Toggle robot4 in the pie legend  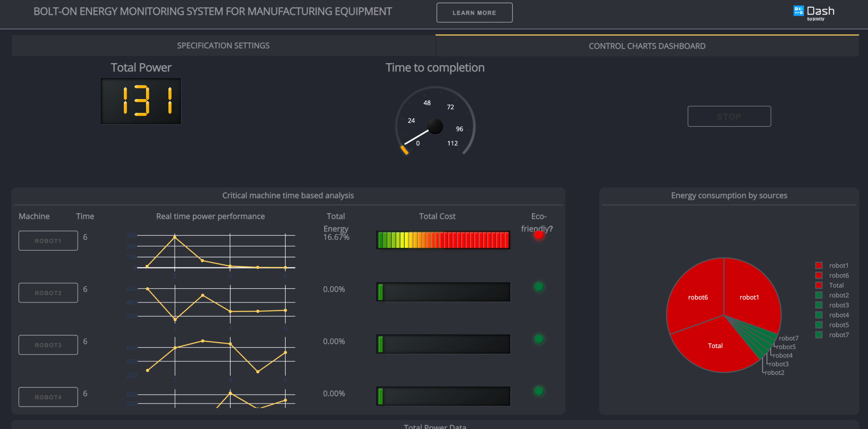coord(832,315)
